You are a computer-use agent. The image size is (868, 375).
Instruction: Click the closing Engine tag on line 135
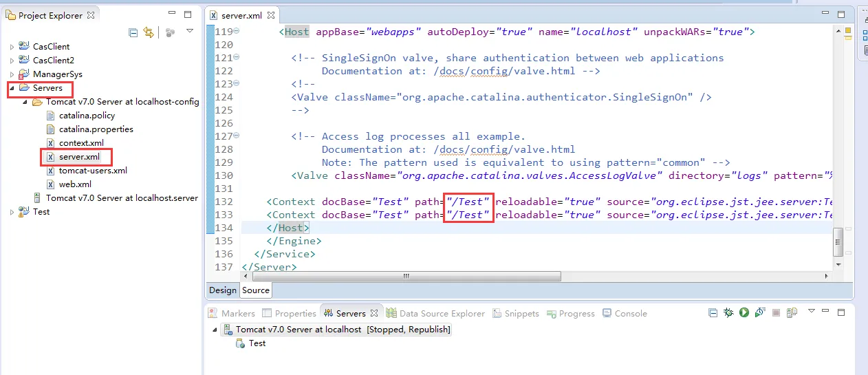click(x=294, y=241)
